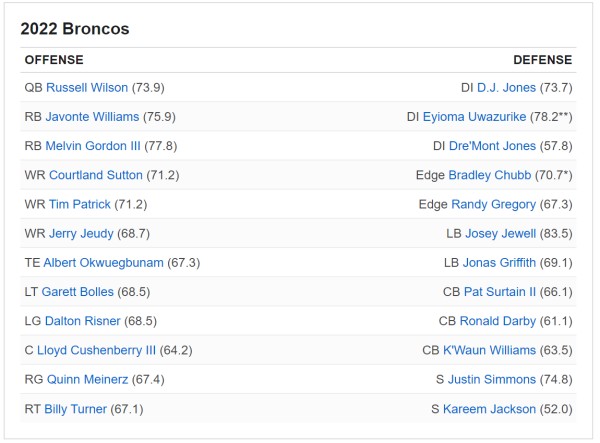Screen dimensions: 600x443
Task: Select wide receiver Courtland Sutton
Action: pyautogui.click(x=95, y=175)
